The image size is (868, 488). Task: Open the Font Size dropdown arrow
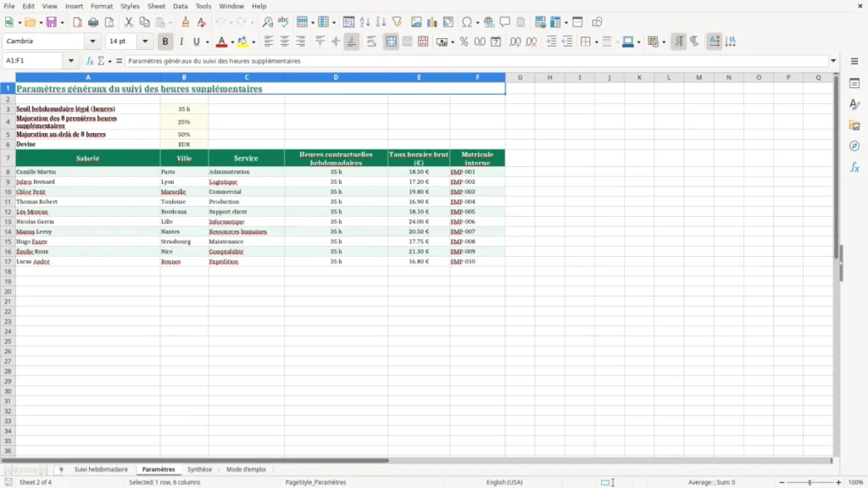click(x=145, y=41)
